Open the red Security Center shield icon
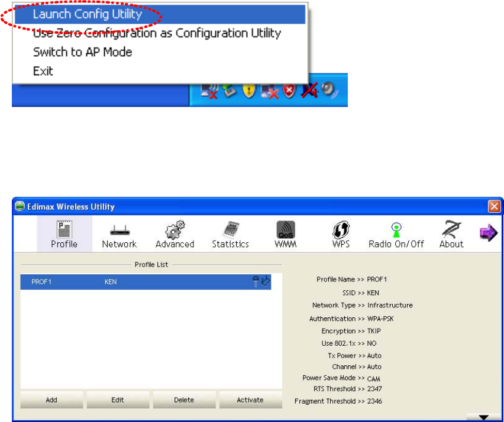504x422 pixels. [x=289, y=91]
